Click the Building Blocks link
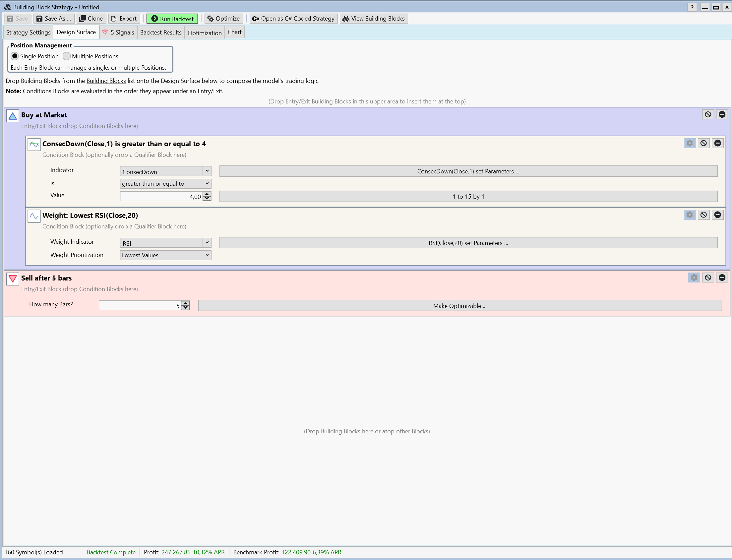Screen dimensions: 732x560 point(106,81)
